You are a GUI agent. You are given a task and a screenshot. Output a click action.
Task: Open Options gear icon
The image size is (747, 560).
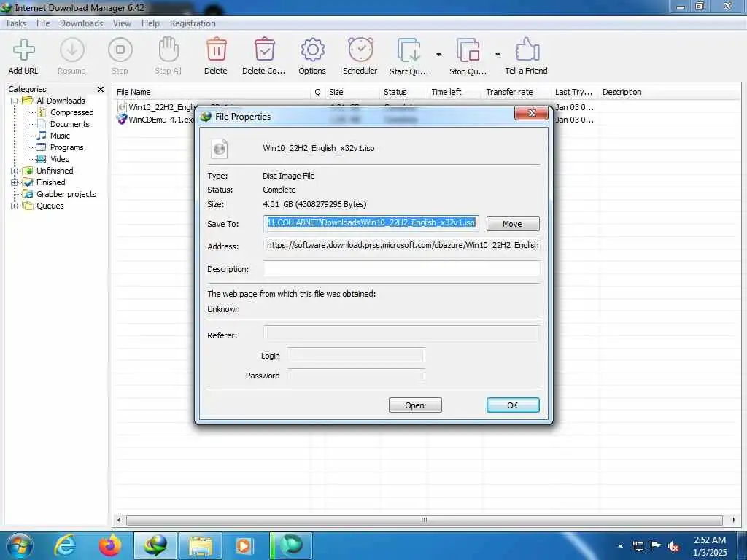pos(312,50)
